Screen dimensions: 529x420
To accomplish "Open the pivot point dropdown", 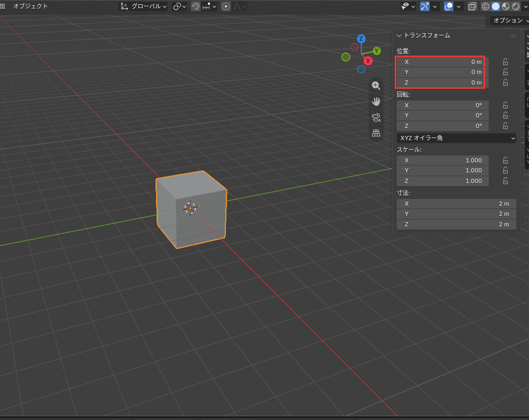I will (179, 6).
